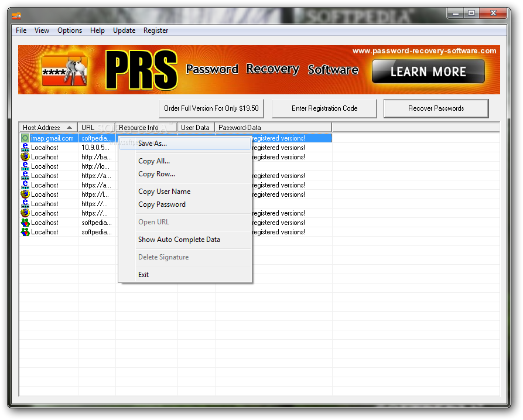The width and height of the screenshot is (523, 420).
Task: Click the icon beside imap.gmail.com
Action: (x=25, y=138)
